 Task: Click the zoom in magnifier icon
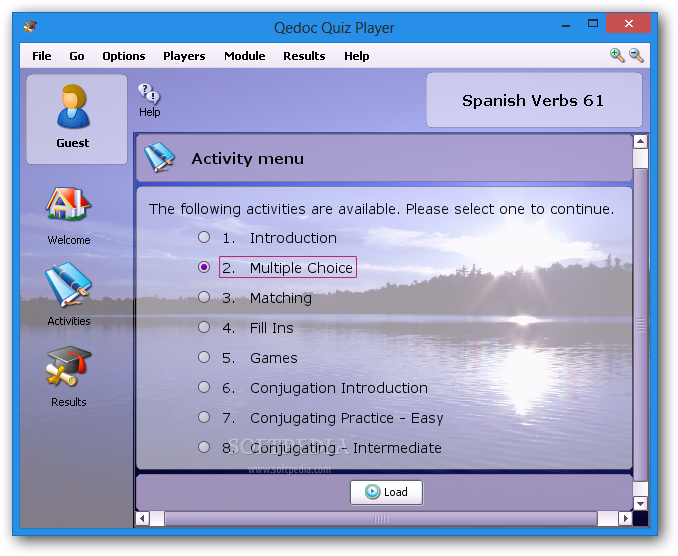point(617,55)
